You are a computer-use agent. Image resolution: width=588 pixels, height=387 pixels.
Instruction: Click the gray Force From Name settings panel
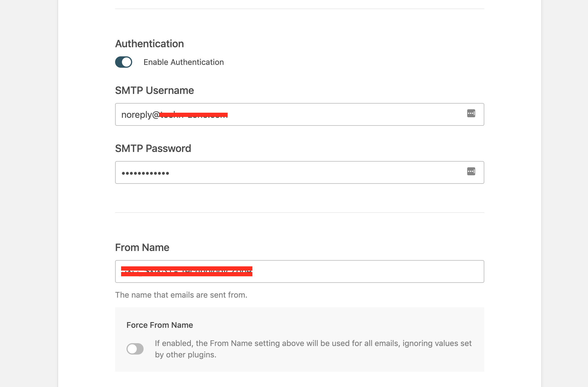[x=300, y=339]
